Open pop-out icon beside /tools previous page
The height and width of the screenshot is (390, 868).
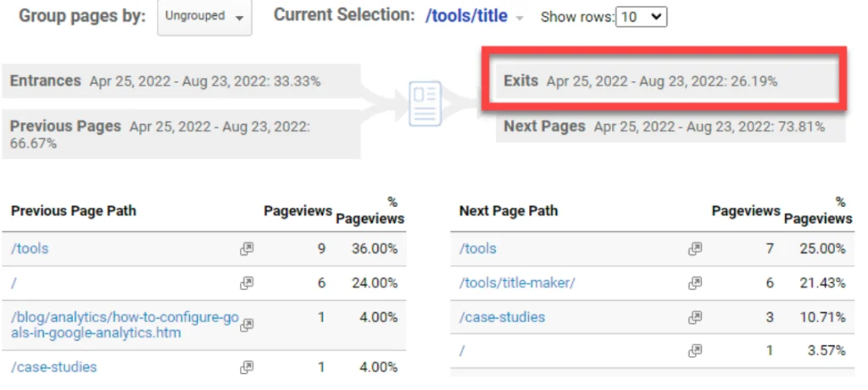pos(247,249)
